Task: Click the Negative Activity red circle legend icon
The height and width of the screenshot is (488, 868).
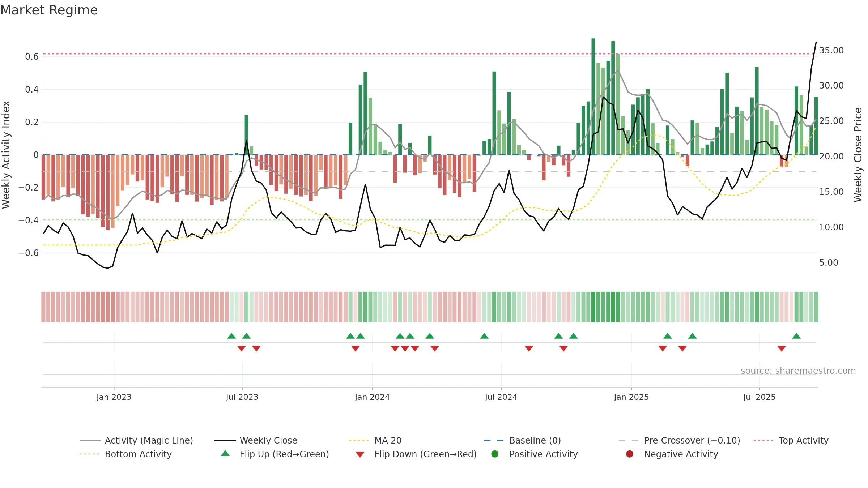Action: point(630,454)
